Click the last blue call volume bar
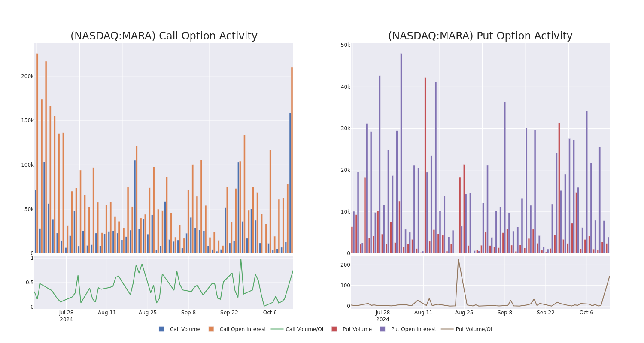The height and width of the screenshot is (343, 644). [290, 183]
